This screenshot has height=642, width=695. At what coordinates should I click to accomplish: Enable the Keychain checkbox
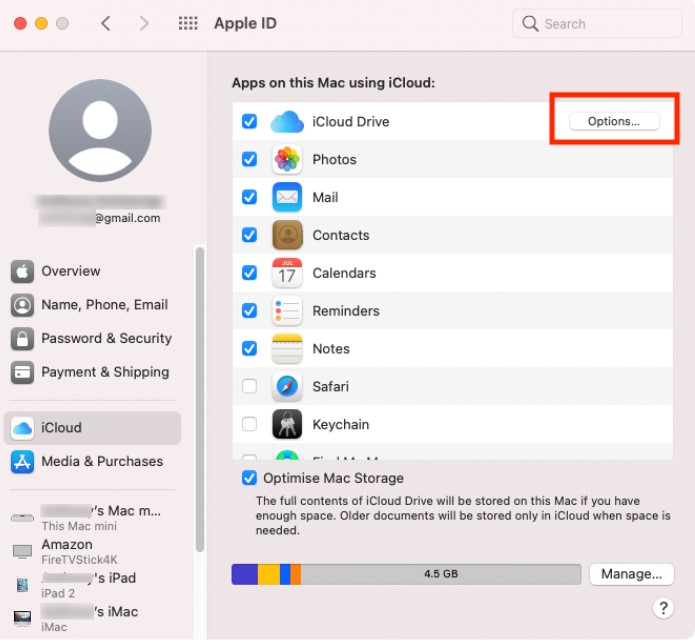(x=249, y=424)
